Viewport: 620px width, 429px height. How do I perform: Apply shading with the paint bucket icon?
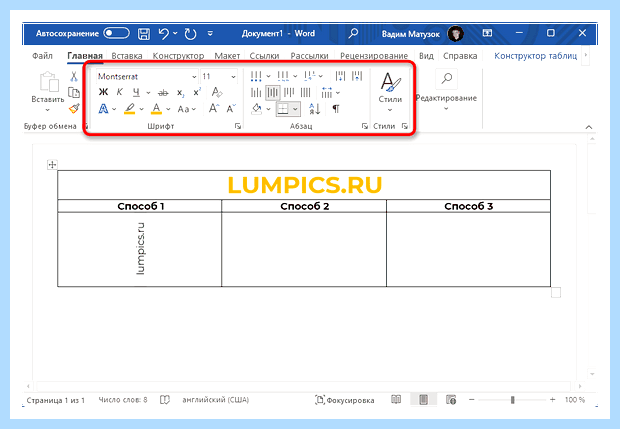(x=257, y=109)
